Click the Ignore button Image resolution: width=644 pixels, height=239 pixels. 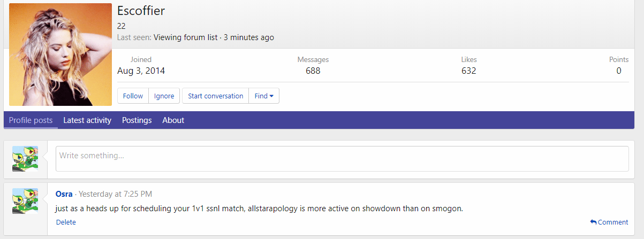(x=164, y=96)
